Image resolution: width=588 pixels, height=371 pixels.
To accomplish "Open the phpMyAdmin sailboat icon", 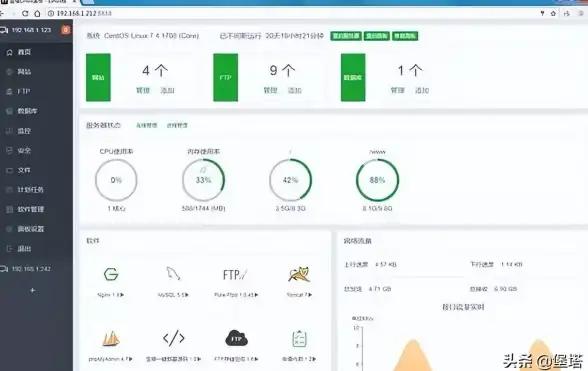I will click(111, 338).
